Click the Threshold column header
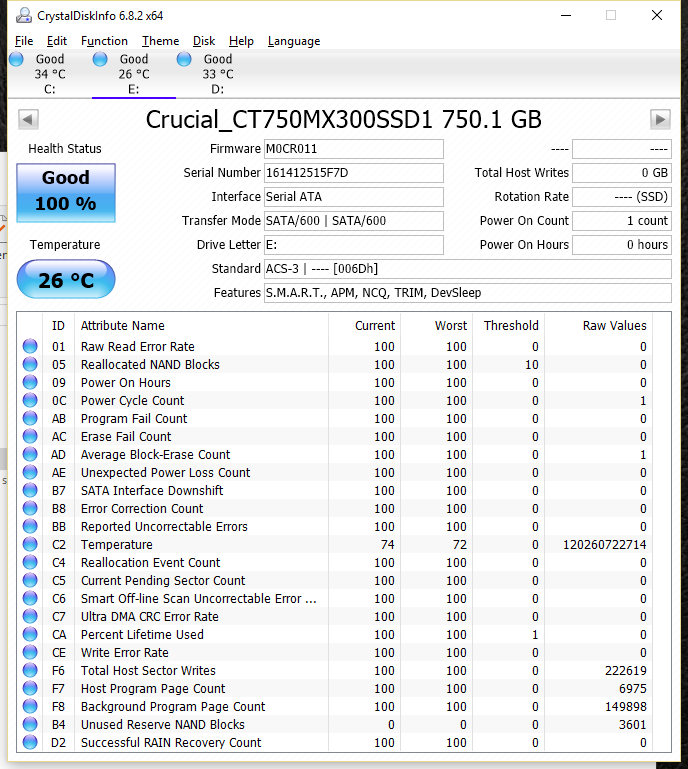This screenshot has height=769, width=688. 509,326
